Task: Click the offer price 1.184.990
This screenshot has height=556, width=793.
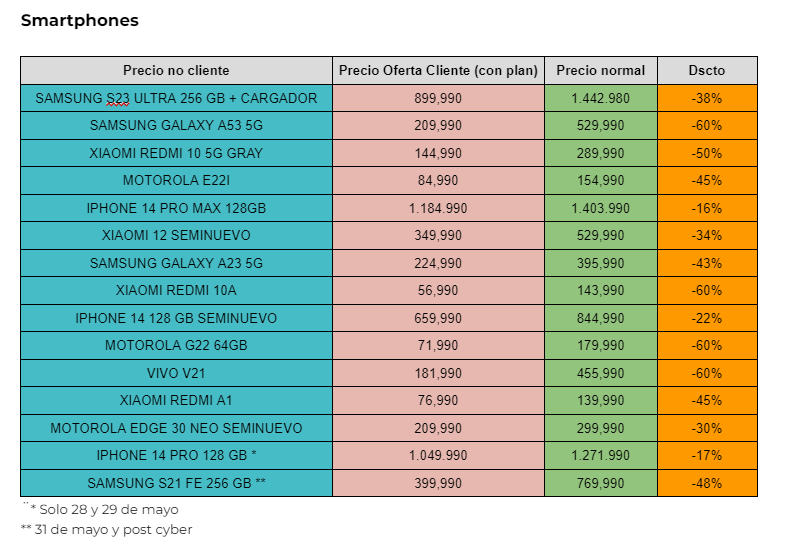Action: (x=438, y=208)
